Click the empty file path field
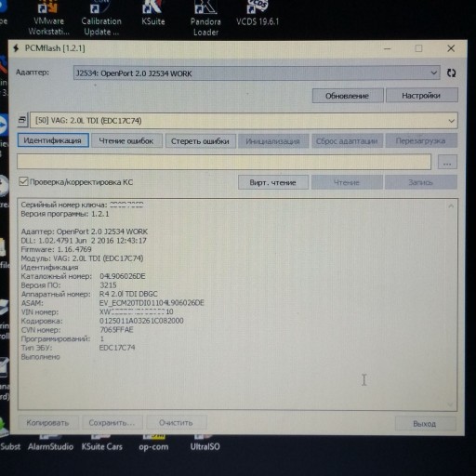The image size is (476, 476). tap(224, 162)
